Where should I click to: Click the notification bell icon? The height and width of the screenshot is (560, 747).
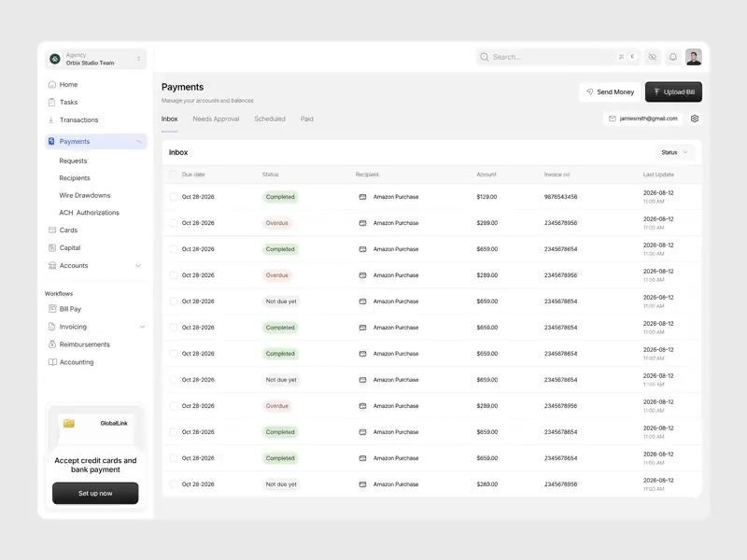coord(671,57)
